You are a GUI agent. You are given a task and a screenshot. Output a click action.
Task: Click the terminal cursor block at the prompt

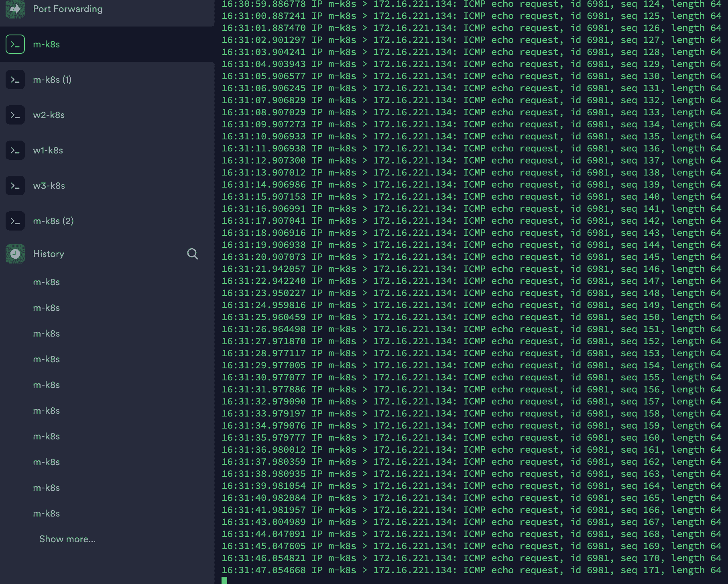(224, 580)
